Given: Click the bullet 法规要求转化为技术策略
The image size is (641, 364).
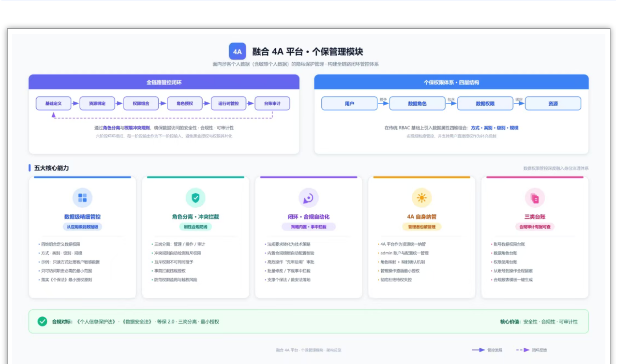Looking at the screenshot, I should click(x=289, y=244).
